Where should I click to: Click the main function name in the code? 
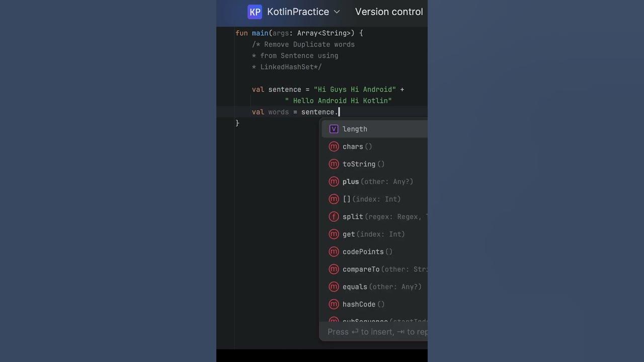pos(260,33)
